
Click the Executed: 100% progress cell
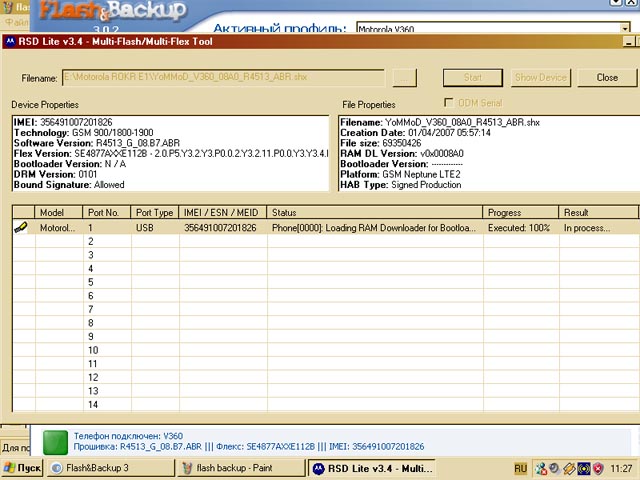(x=519, y=228)
